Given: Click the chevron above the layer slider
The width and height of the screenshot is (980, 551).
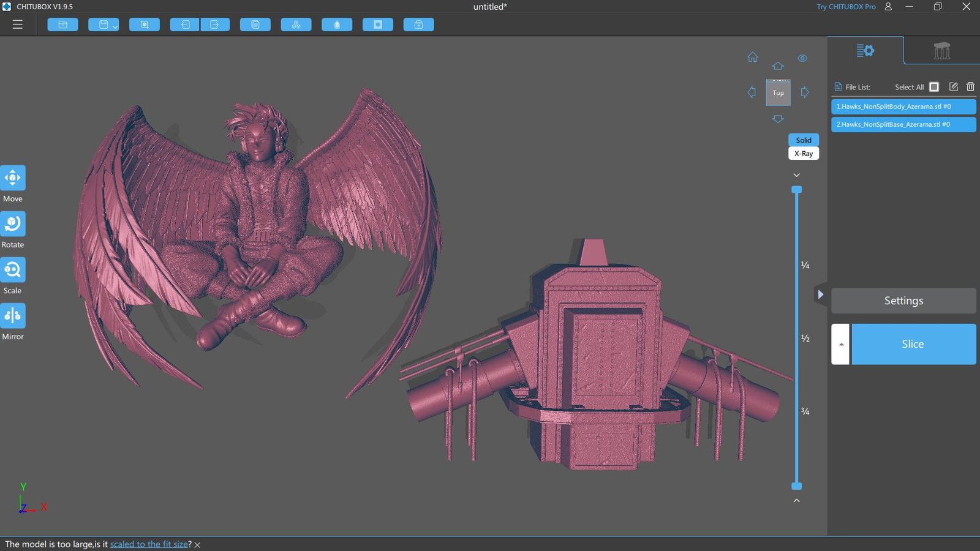Looking at the screenshot, I should tap(797, 175).
